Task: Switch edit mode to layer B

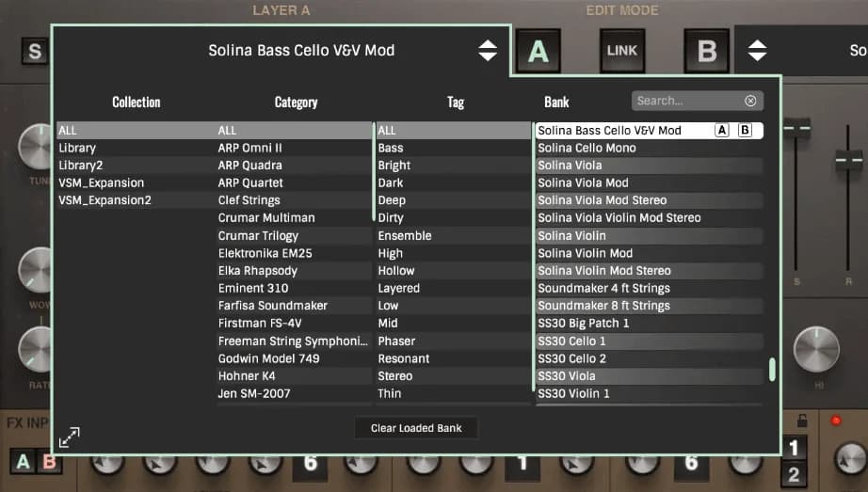Action: click(706, 51)
